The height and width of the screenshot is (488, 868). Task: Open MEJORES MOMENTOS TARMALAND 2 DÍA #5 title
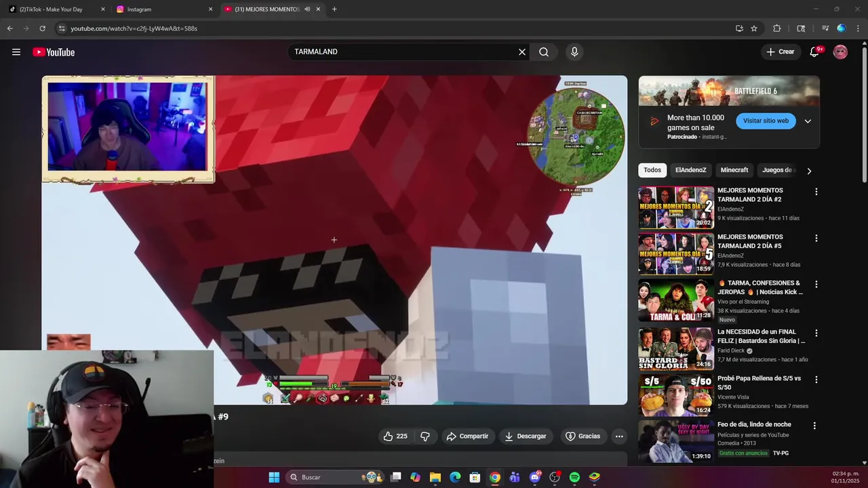(750, 241)
